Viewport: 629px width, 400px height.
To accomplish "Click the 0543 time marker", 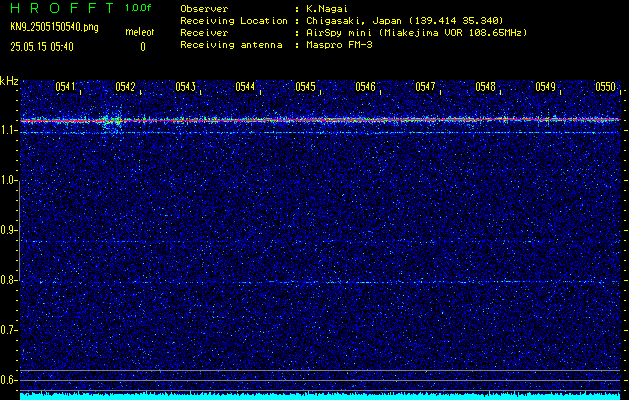I will coord(185,87).
